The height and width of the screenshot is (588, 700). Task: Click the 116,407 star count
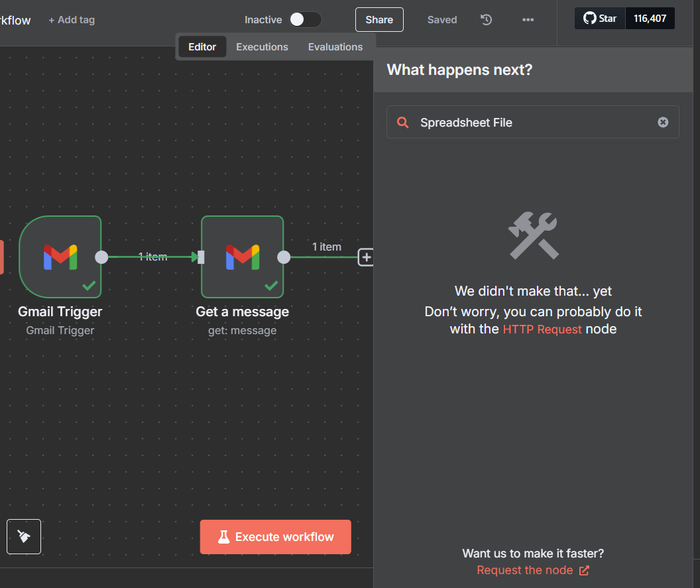point(650,19)
